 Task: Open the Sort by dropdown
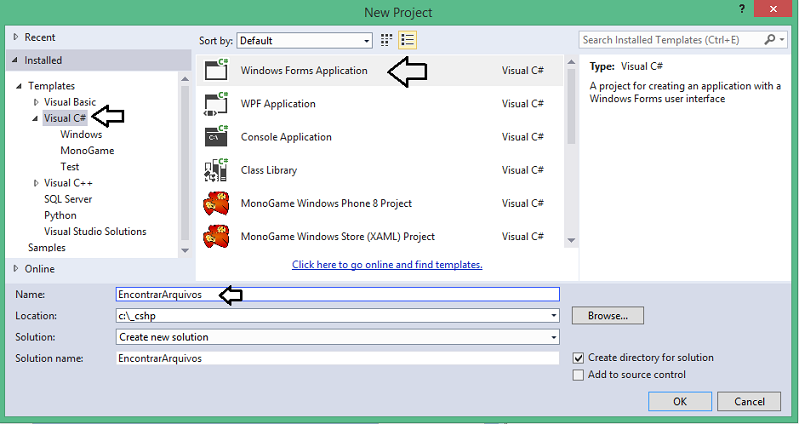click(x=305, y=41)
